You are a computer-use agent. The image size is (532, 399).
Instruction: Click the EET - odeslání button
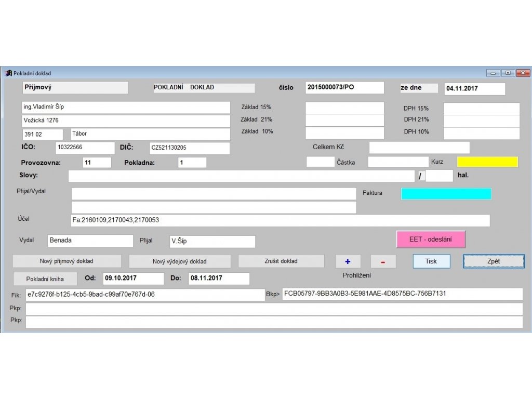(431, 240)
